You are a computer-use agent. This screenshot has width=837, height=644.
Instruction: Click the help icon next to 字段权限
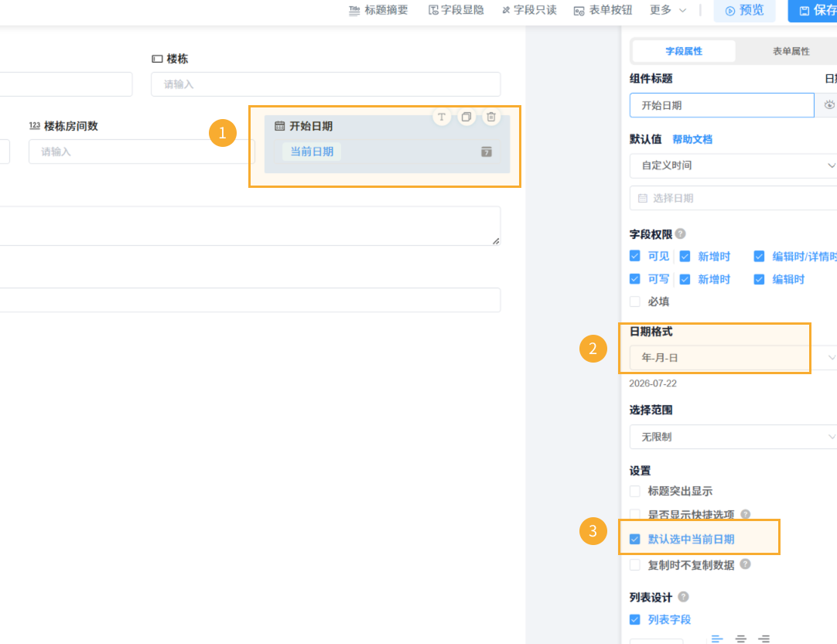[680, 233]
